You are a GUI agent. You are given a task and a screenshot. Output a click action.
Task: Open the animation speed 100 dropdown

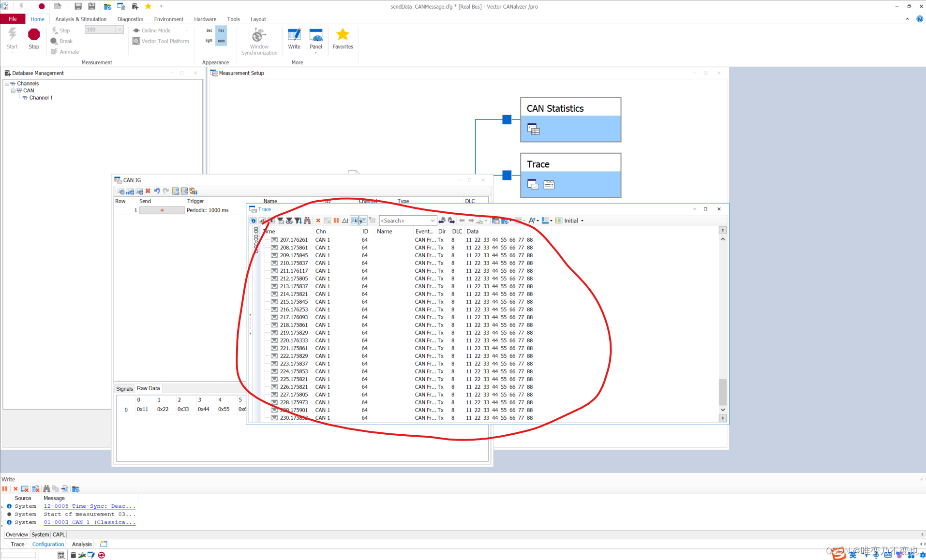coord(119,29)
